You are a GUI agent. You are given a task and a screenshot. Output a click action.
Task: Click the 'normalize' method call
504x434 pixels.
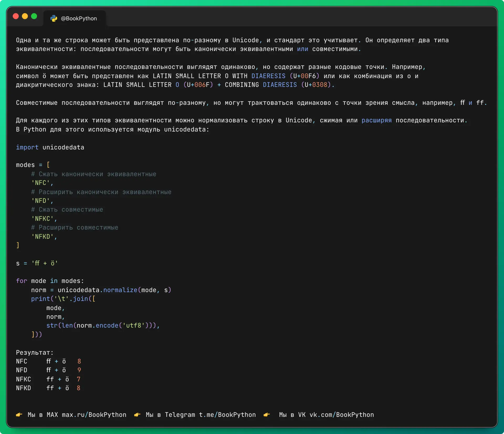[120, 290]
